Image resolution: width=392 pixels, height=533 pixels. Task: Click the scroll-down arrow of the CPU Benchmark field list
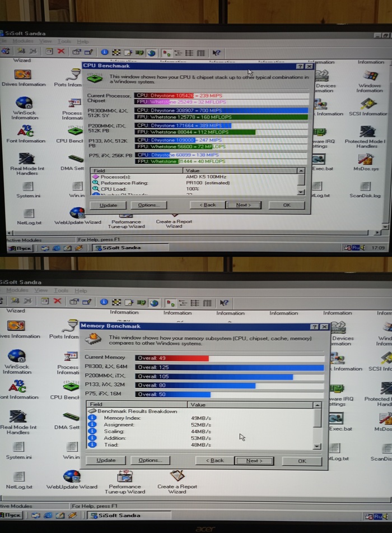click(301, 192)
